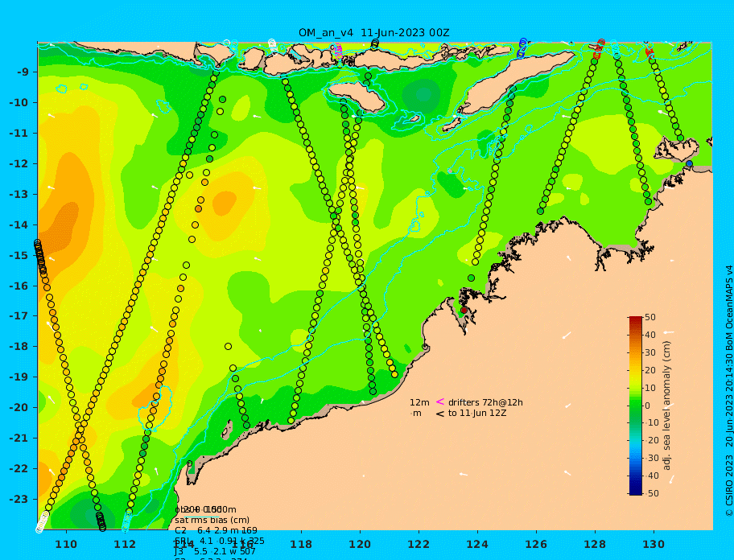Click the latitude axis label "-23"

tap(19, 499)
